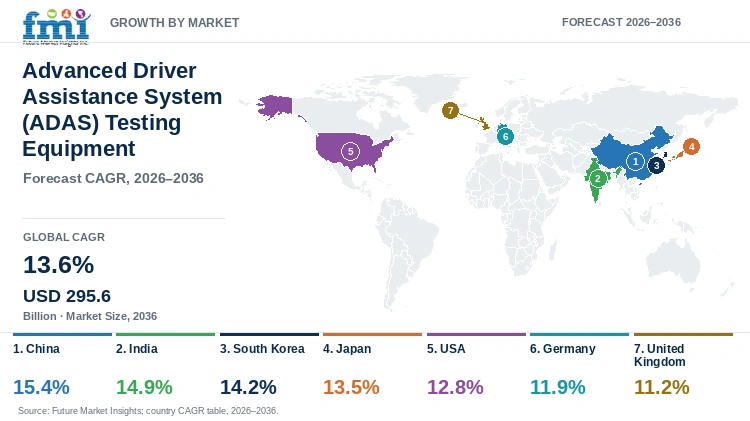Click the "GROWTH BY MARKET" header
The width and height of the screenshot is (750, 421).
pos(175,22)
